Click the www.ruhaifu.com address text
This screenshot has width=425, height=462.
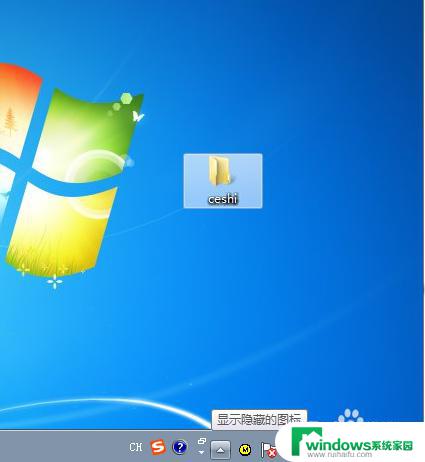point(340,454)
